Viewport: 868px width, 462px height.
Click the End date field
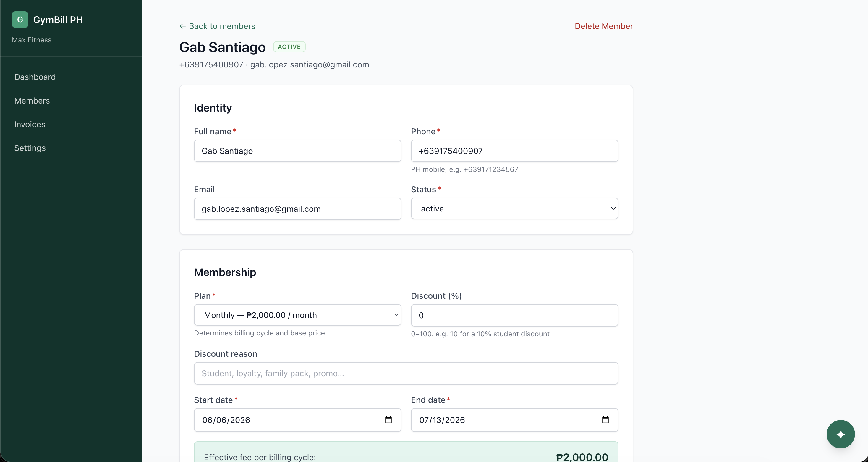point(514,420)
